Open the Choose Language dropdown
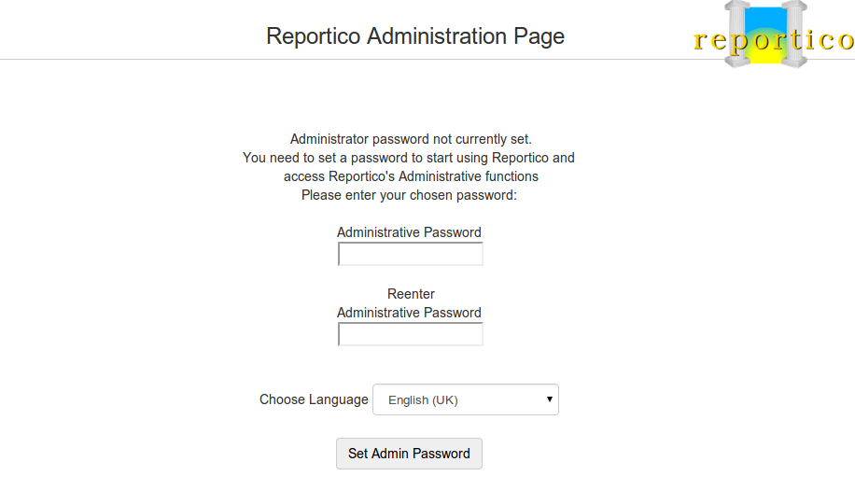 point(466,399)
